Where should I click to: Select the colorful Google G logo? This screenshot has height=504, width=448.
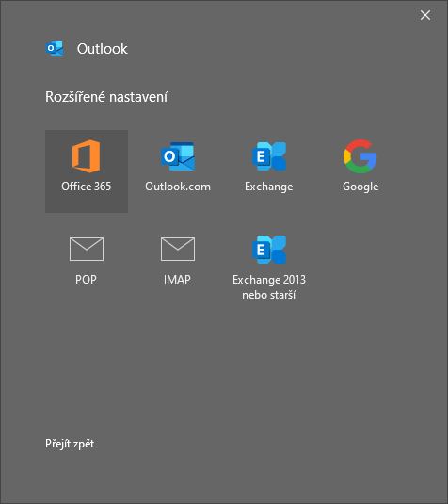coord(360,156)
